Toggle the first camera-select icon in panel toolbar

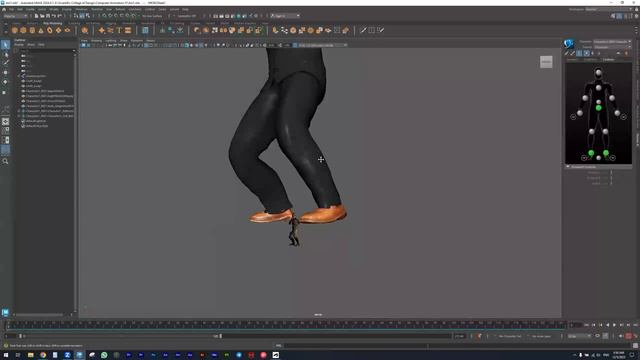click(84, 45)
